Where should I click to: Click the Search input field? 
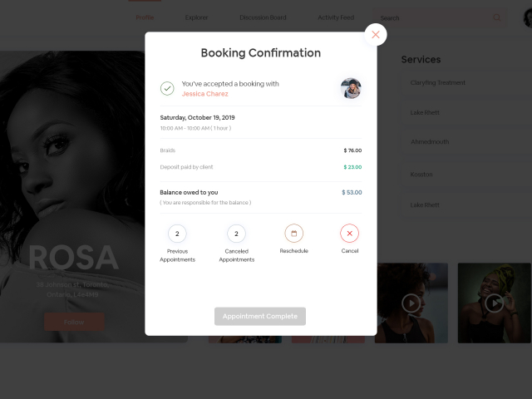coord(432,17)
